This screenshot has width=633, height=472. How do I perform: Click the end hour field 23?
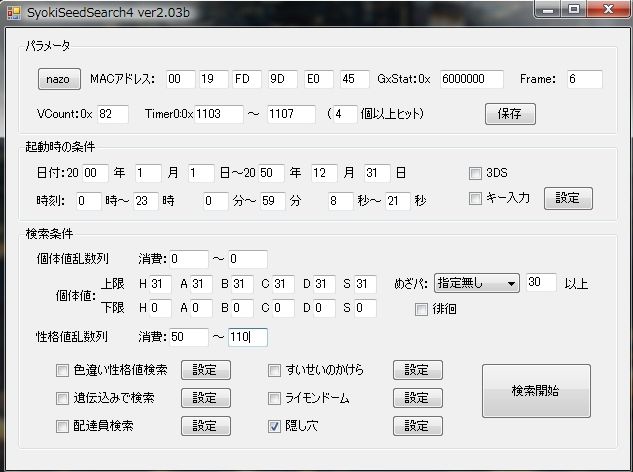[146, 201]
